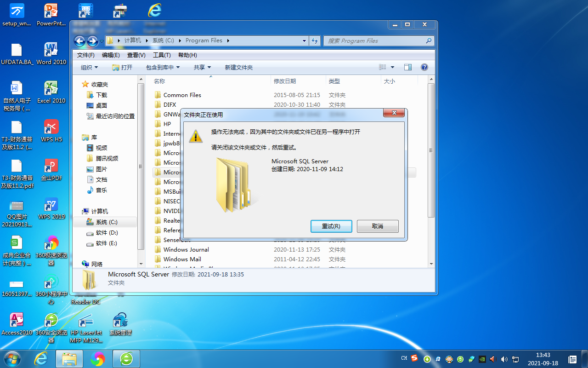Sort by 修改日期 column header
This screenshot has height=368, width=588.
click(x=285, y=81)
